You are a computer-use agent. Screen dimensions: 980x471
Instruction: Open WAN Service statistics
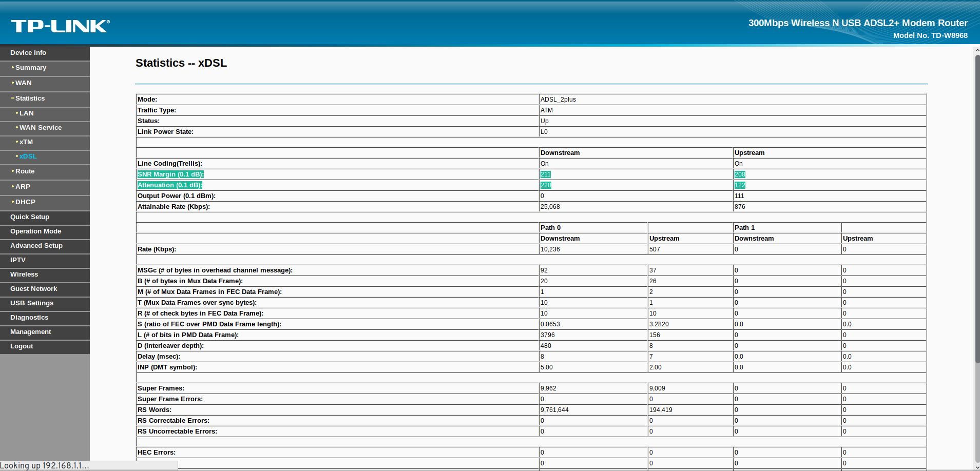41,128
